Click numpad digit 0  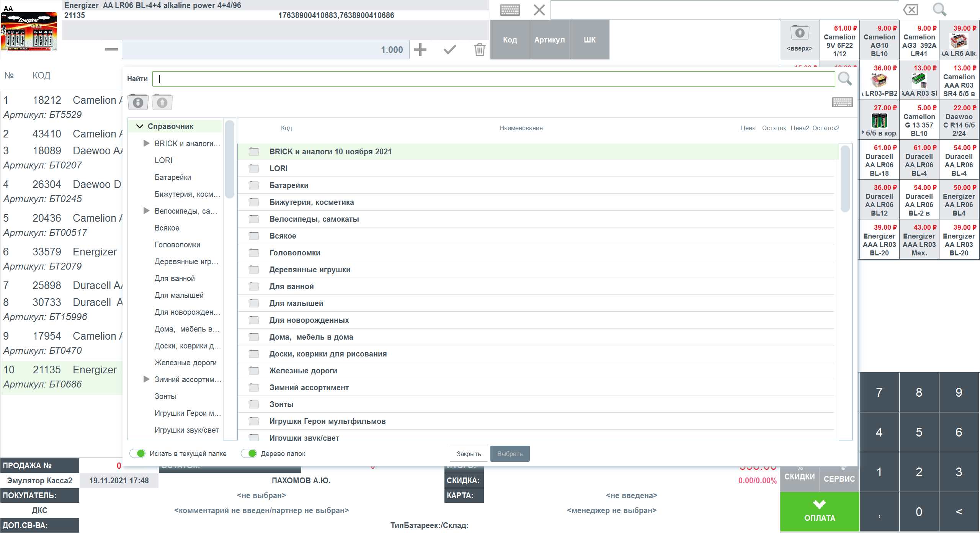click(x=919, y=512)
